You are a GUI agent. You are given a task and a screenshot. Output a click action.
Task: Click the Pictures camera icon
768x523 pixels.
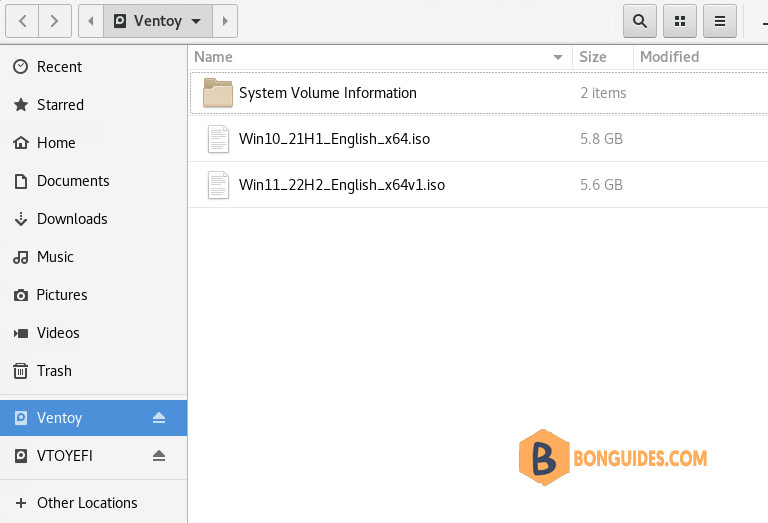[x=21, y=295]
